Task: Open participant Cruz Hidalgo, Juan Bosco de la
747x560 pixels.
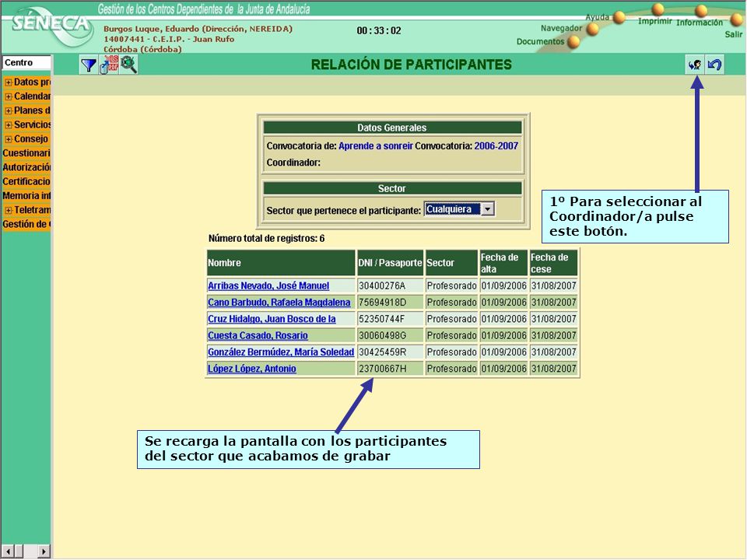Action: (272, 319)
